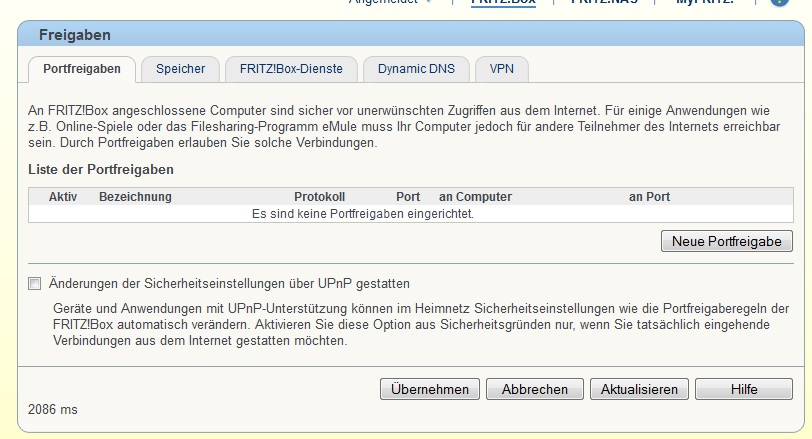Select the Dynamic DNS tab
The width and height of the screenshot is (812, 439).
pyautogui.click(x=416, y=69)
